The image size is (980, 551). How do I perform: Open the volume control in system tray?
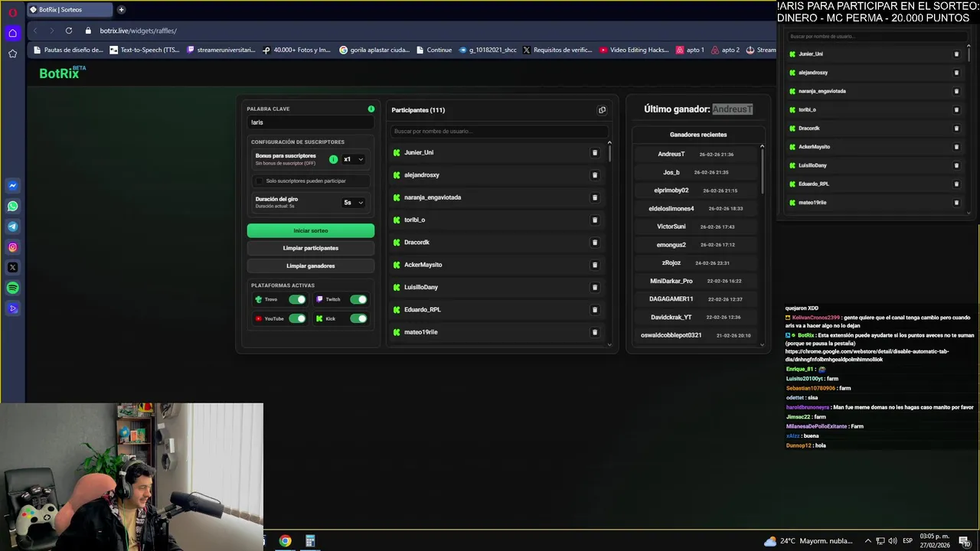pos(893,541)
